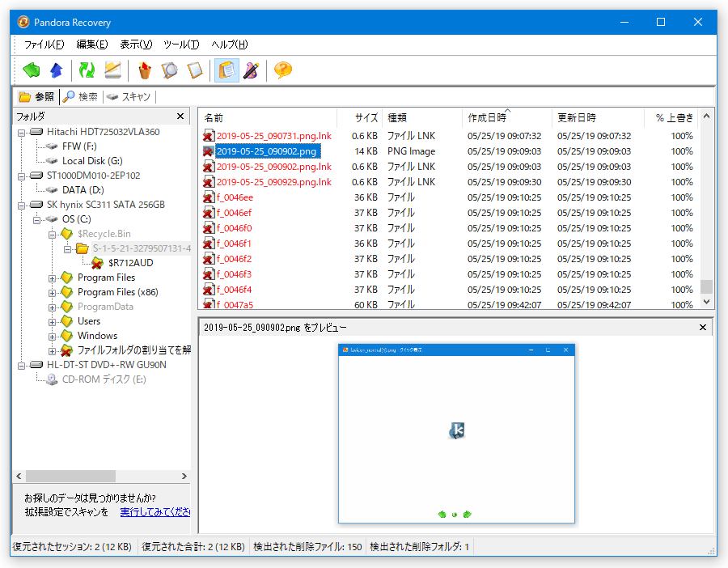Expand the ProgramData folder

tap(52, 307)
